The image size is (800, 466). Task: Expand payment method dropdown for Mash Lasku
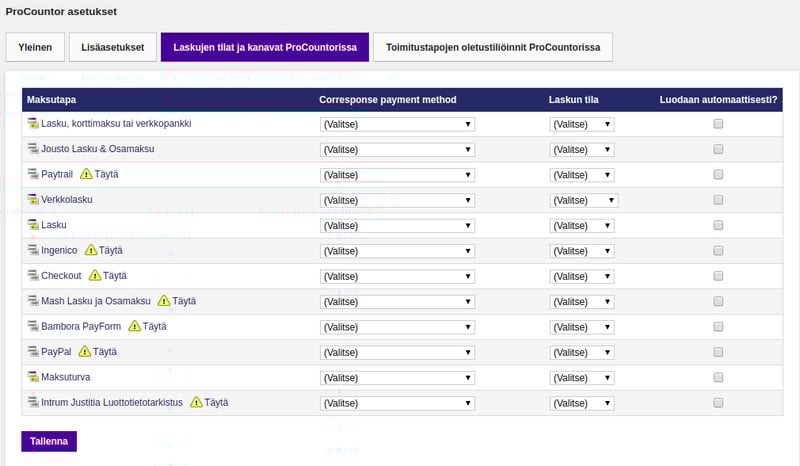397,302
